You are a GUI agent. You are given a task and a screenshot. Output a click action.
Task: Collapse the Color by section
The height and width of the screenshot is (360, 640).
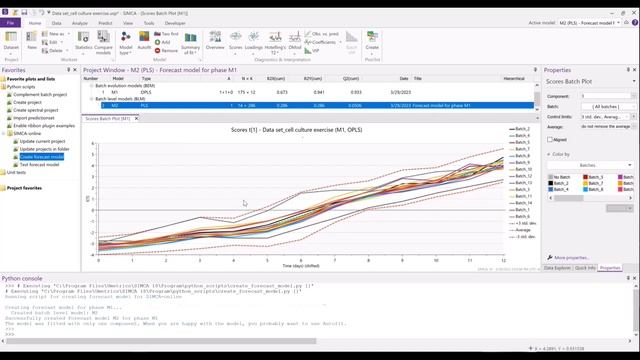coord(549,154)
